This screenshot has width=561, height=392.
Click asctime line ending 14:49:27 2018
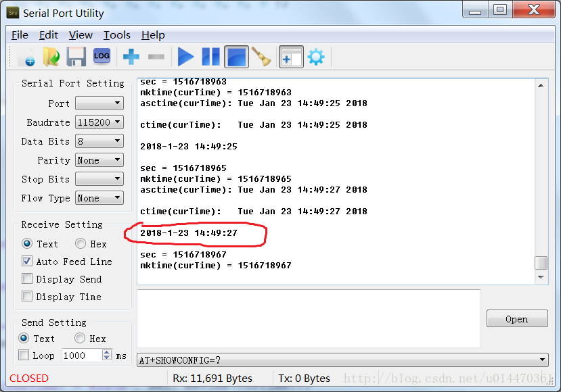point(254,190)
